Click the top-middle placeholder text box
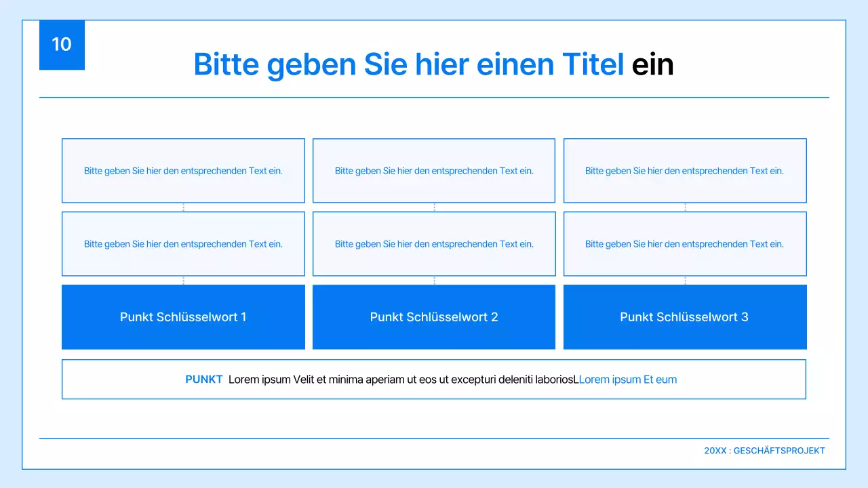The image size is (868, 488). tap(434, 171)
